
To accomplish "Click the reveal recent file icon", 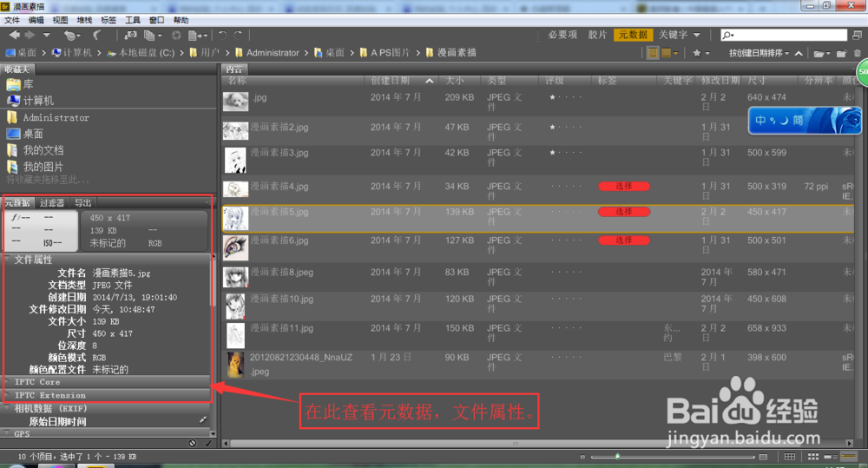I will [70, 36].
